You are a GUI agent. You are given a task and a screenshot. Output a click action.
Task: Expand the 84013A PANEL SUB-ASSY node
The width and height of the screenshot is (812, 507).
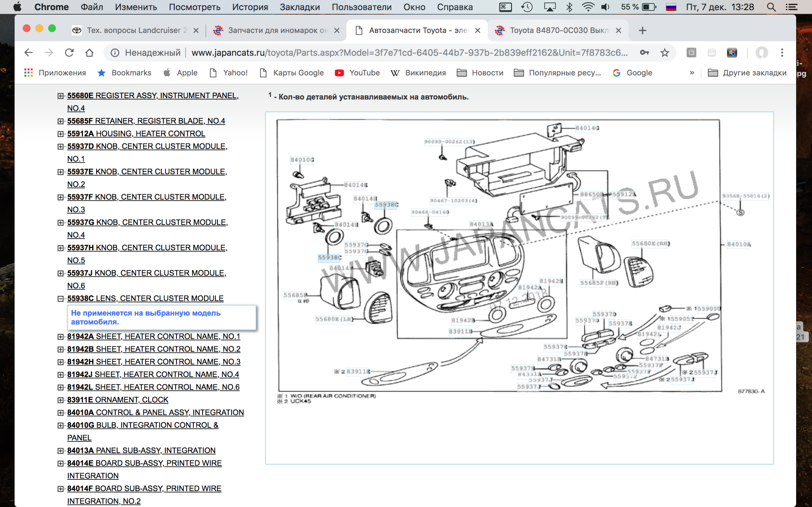pos(60,451)
